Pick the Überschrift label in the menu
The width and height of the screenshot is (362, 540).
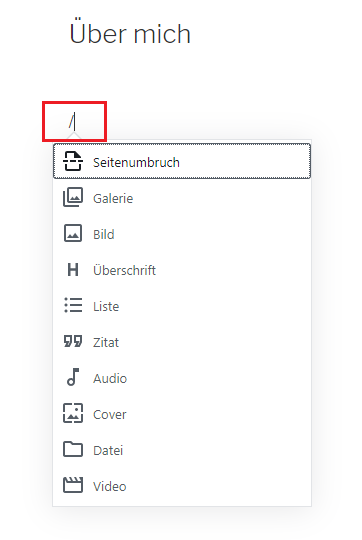[x=124, y=270]
